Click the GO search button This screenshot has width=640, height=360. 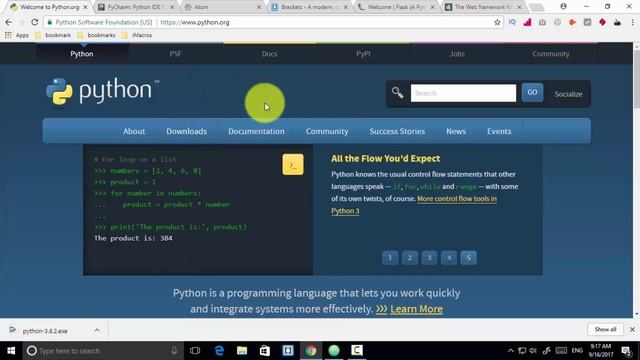pyautogui.click(x=532, y=93)
